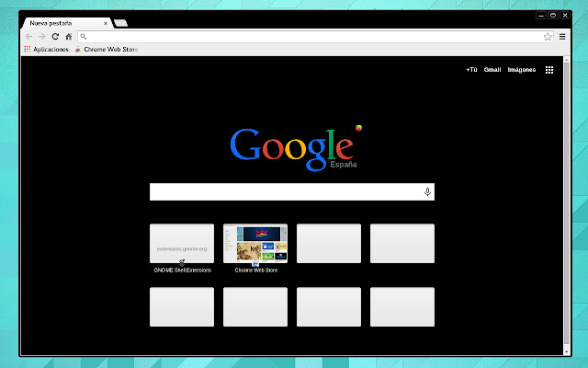Click the search magnifier icon in address bar
This screenshot has width=588, height=368.
tap(84, 37)
